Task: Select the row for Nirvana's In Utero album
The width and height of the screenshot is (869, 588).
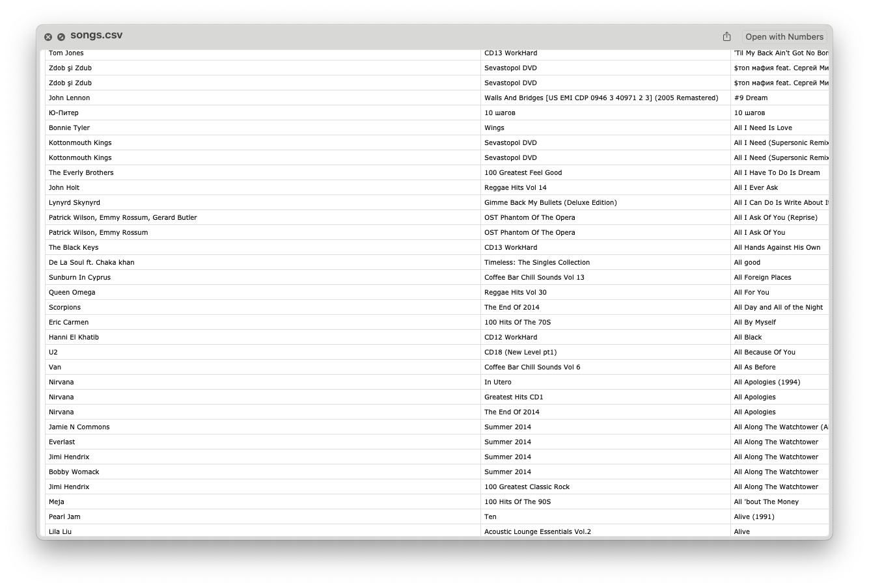Action: tap(260, 382)
